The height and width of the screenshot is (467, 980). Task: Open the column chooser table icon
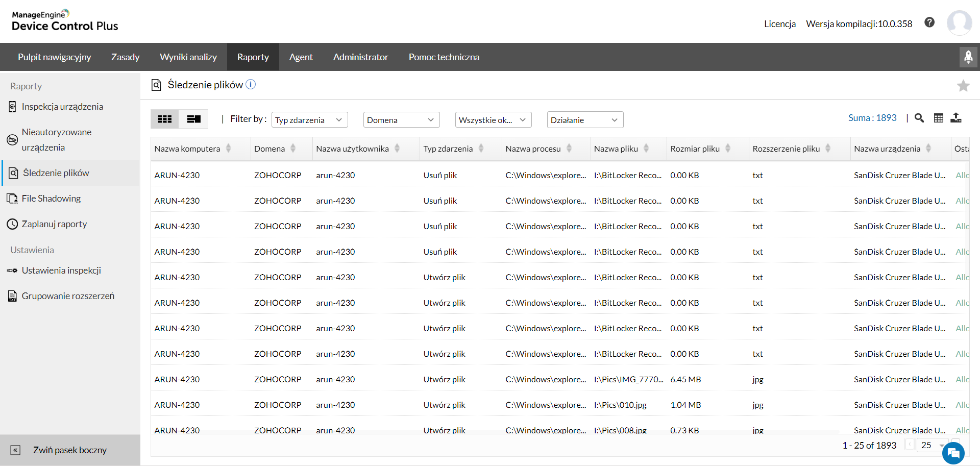[938, 118]
